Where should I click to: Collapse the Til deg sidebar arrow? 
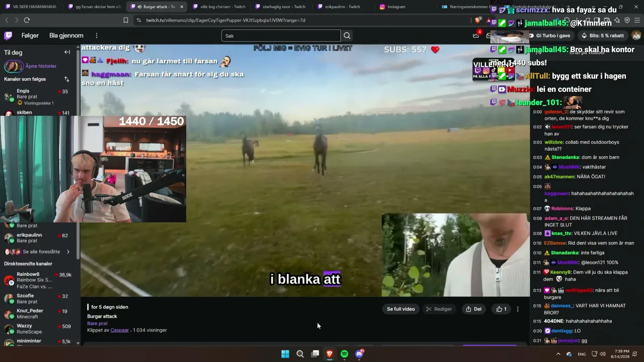(x=67, y=52)
